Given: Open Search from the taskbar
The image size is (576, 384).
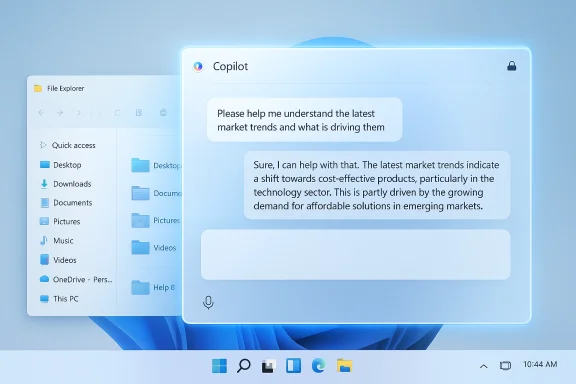Looking at the screenshot, I should click(244, 366).
